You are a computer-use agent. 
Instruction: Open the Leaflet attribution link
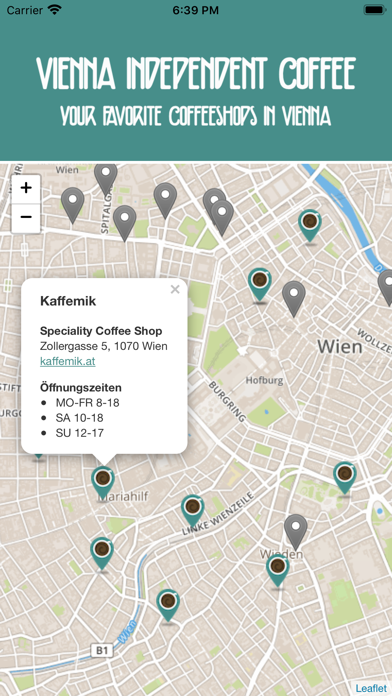coord(371,688)
